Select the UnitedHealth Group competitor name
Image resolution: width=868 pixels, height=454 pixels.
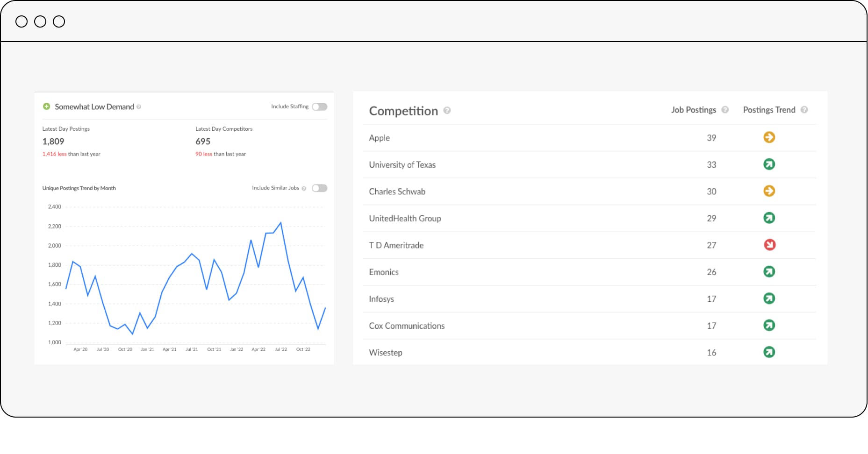tap(405, 219)
